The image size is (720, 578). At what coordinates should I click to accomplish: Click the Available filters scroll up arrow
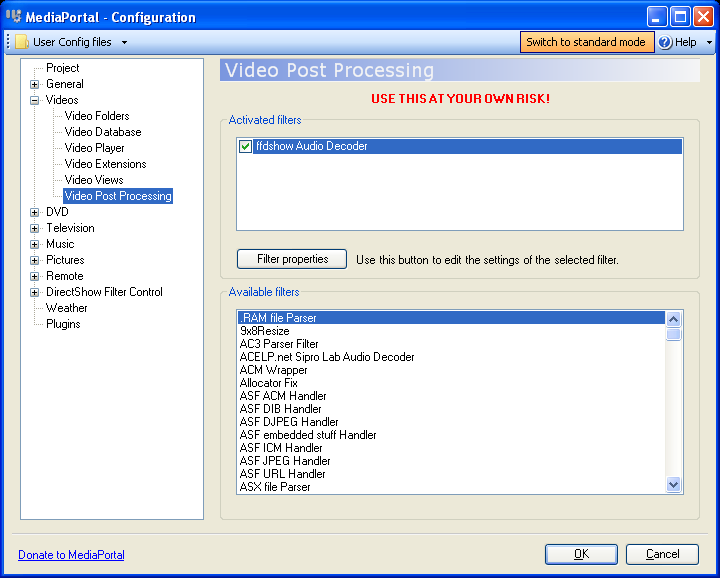(x=674, y=319)
